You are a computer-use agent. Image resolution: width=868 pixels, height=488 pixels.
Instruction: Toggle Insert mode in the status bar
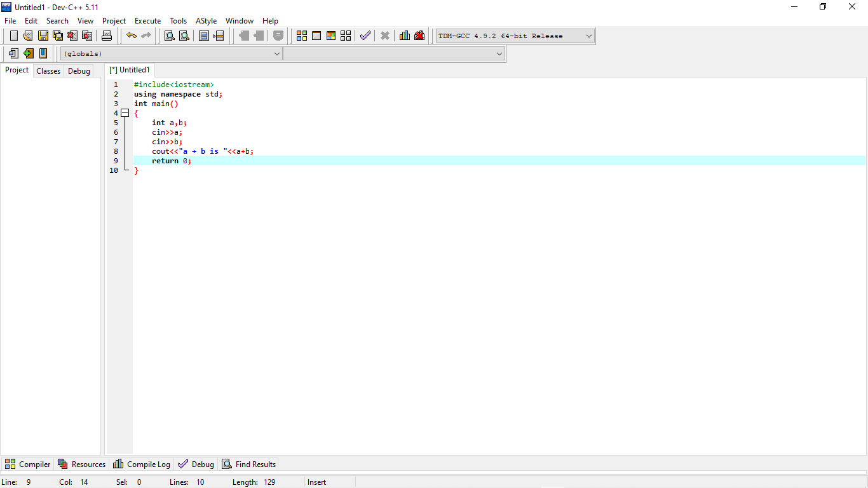tap(316, 482)
